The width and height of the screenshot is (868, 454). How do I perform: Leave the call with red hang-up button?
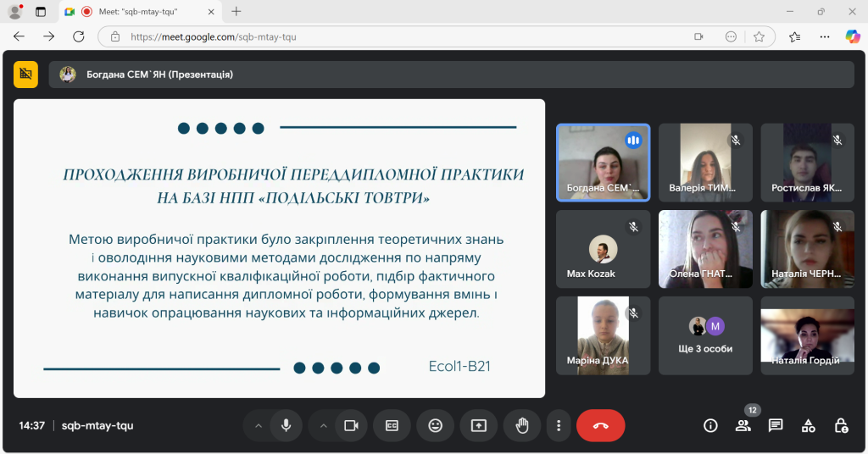[x=600, y=425]
